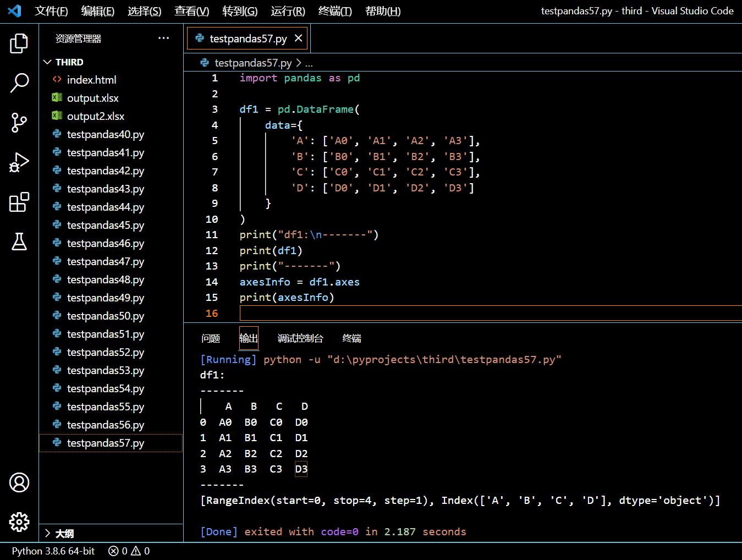This screenshot has width=742, height=560.
Task: Open the Explorer view in activity bar
Action: 19,43
